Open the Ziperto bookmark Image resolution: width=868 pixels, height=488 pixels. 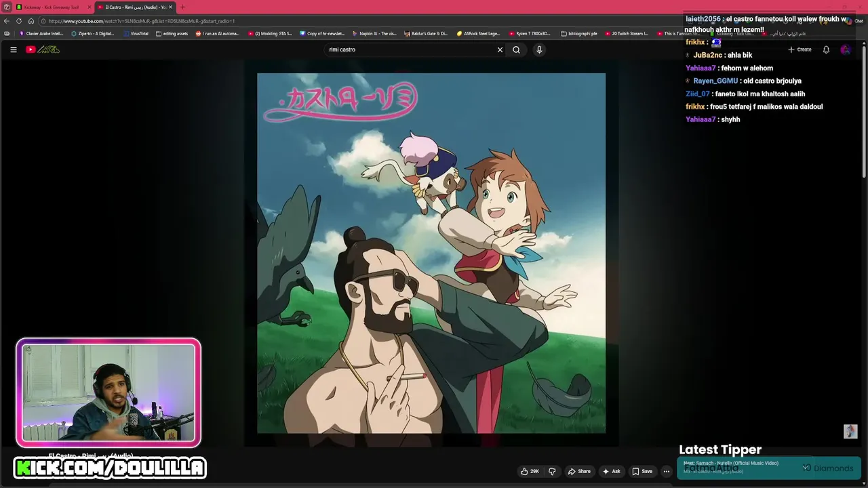pyautogui.click(x=93, y=33)
